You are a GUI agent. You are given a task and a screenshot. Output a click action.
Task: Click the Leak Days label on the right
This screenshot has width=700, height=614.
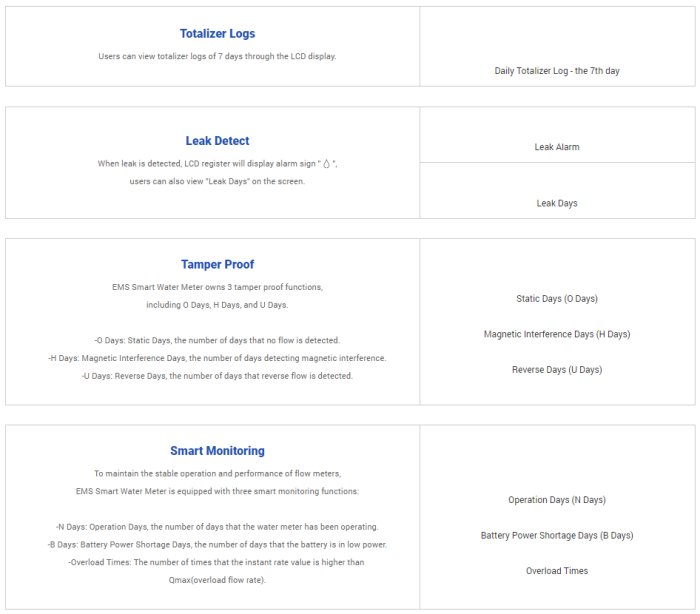click(557, 203)
